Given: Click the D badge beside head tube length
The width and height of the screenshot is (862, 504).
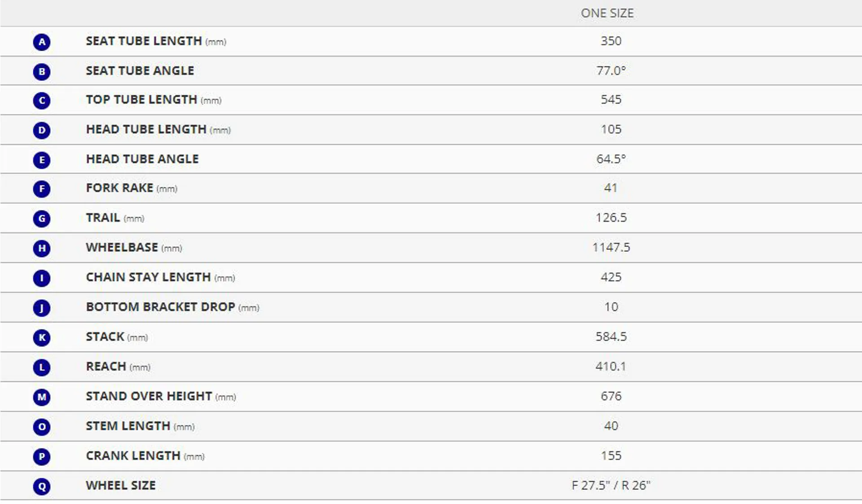Looking at the screenshot, I should coord(42,130).
